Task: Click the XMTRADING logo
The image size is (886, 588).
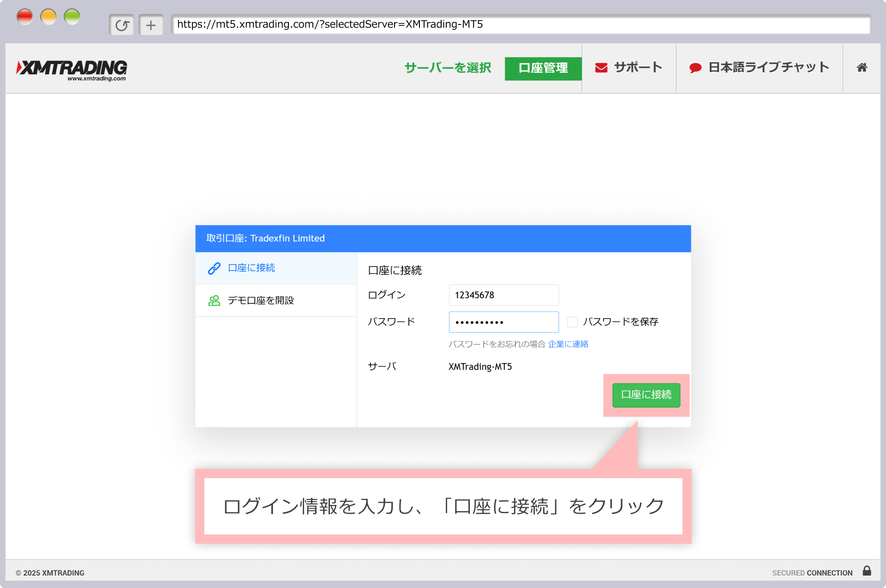Action: coord(72,70)
